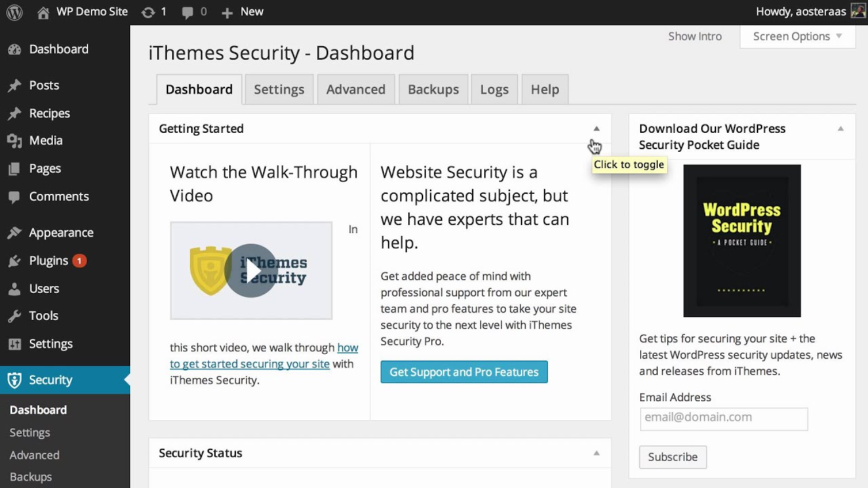Click the Settings sliders icon in sidebar
This screenshot has width=868, height=488.
point(14,344)
